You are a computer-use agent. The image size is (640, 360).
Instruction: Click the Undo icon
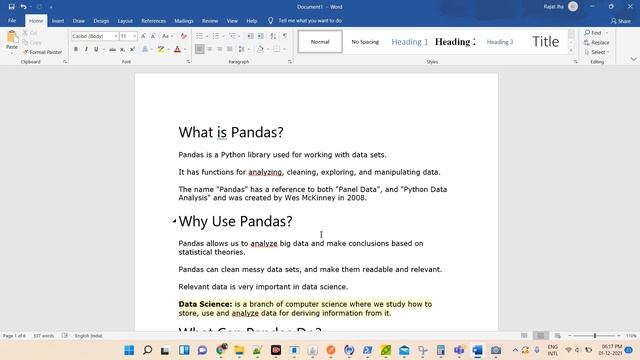click(24, 7)
